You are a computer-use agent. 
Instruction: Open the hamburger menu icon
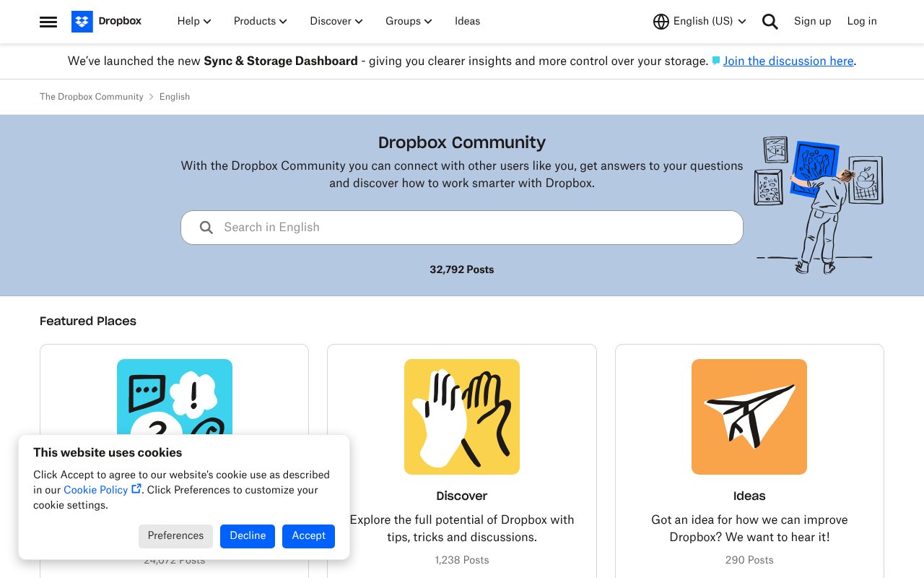click(48, 22)
